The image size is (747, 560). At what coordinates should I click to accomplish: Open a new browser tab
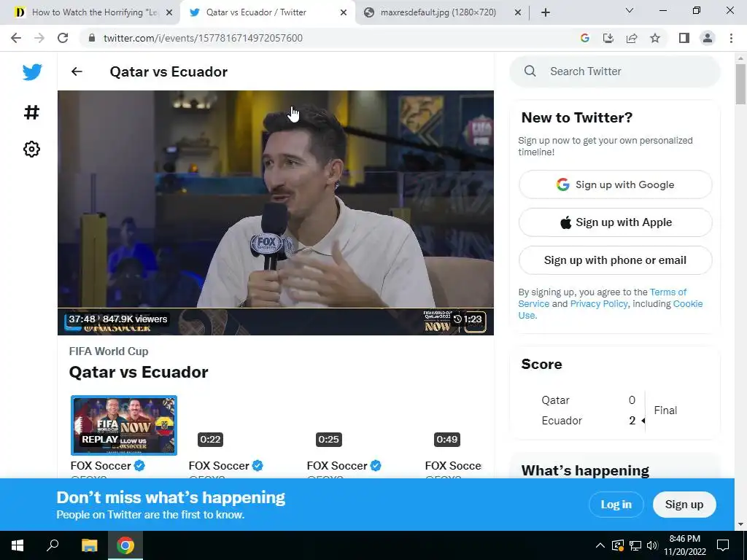click(546, 12)
